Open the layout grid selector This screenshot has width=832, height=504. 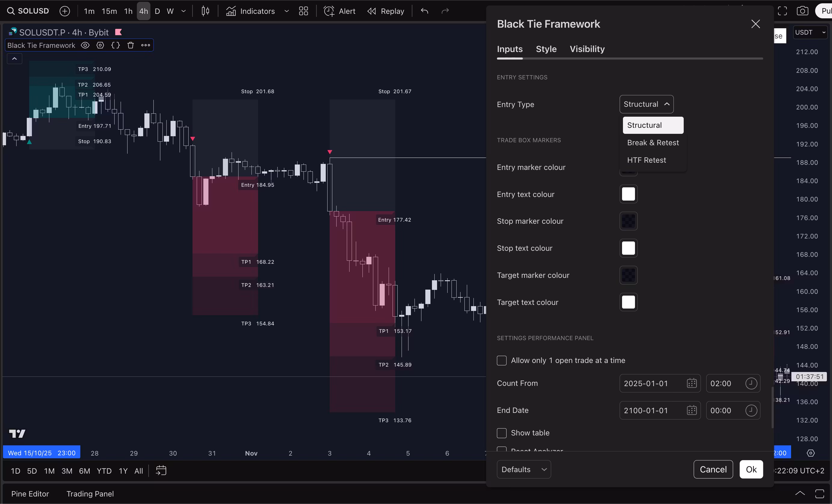303,11
